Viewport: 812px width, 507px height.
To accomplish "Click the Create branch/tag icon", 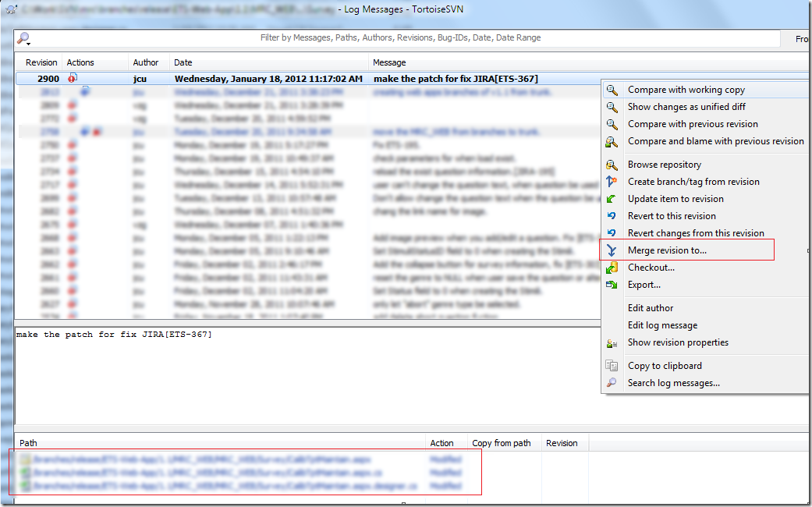I will coord(612,182).
